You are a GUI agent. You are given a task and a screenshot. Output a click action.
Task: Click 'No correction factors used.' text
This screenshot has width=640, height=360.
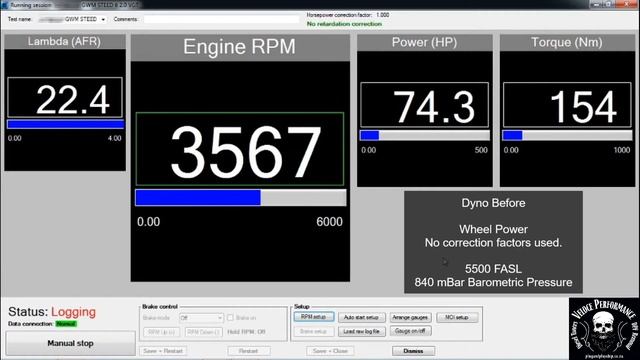point(493,243)
